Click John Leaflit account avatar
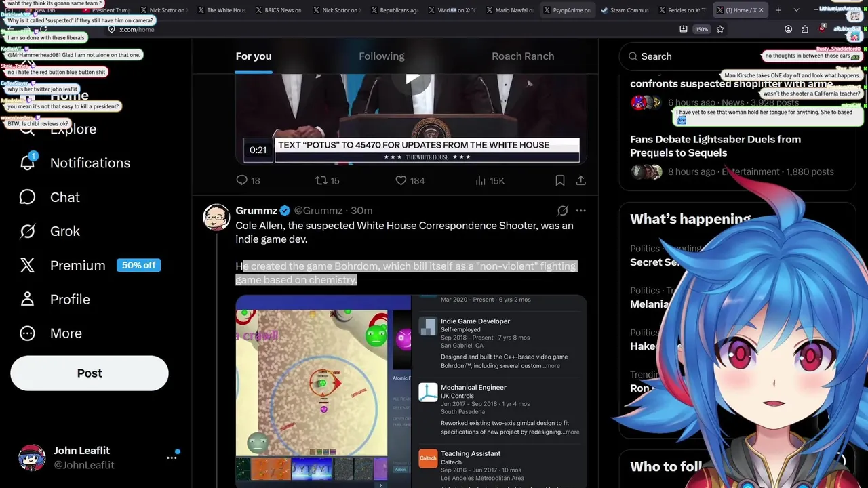 tap(32, 457)
